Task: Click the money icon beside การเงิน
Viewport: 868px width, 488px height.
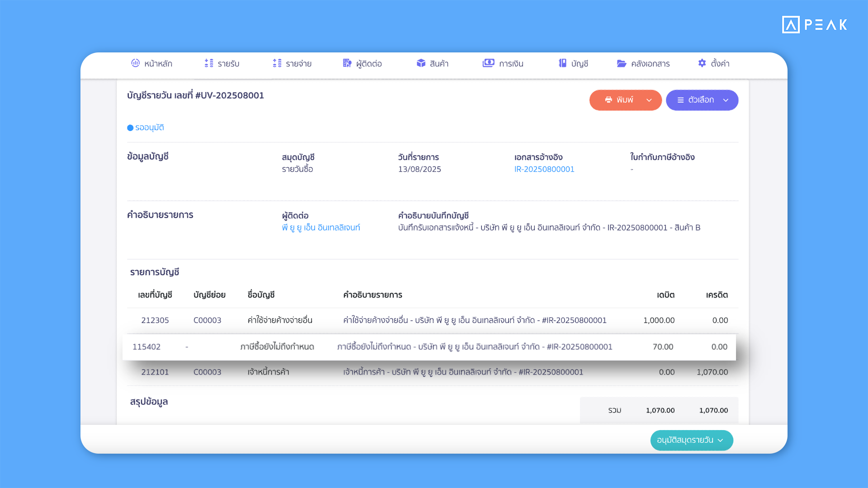Action: pyautogui.click(x=488, y=63)
